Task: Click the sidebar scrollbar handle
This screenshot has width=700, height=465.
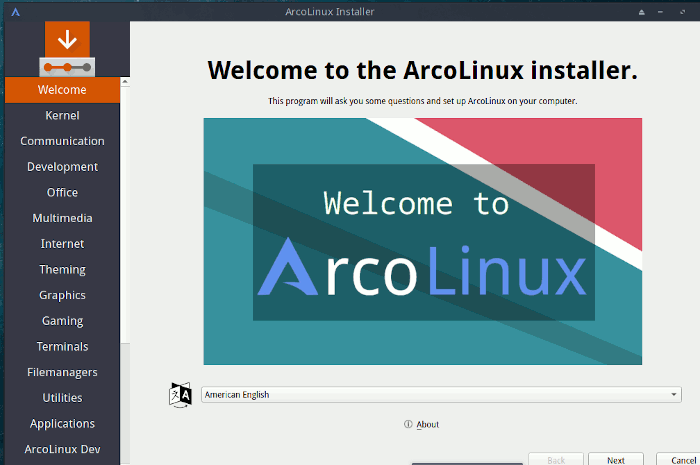Action: click(125, 215)
